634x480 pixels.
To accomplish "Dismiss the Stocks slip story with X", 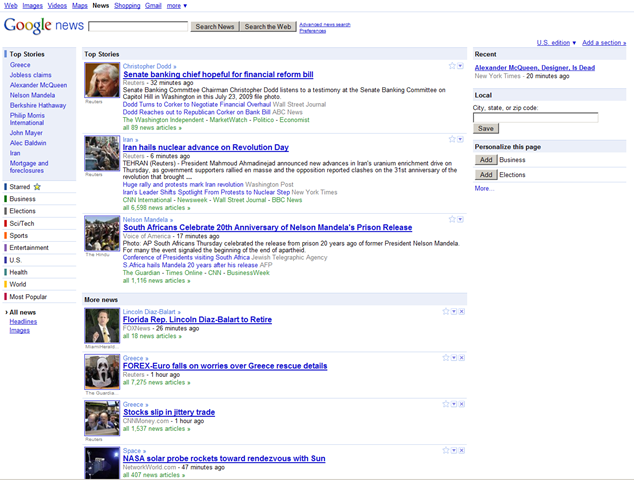I will click(x=462, y=404).
